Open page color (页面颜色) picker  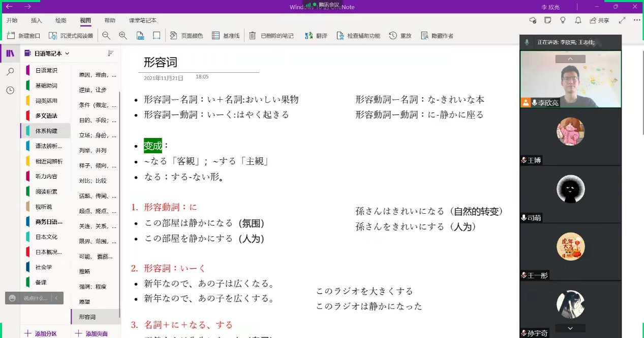(186, 36)
